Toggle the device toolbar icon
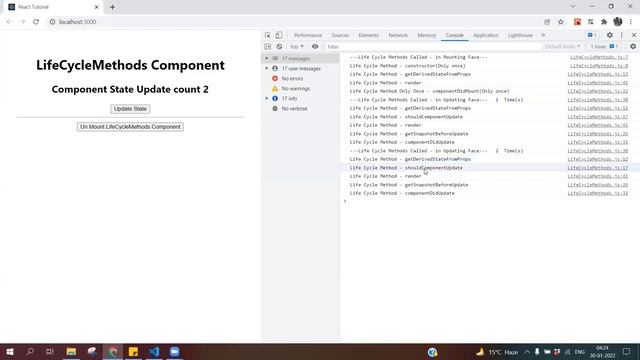The height and width of the screenshot is (360, 640). pyautogui.click(x=279, y=35)
